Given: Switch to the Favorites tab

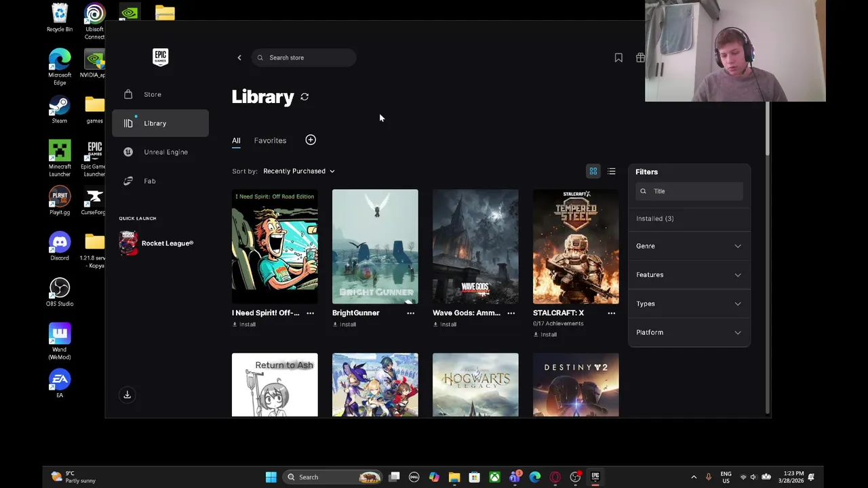Looking at the screenshot, I should click(270, 140).
